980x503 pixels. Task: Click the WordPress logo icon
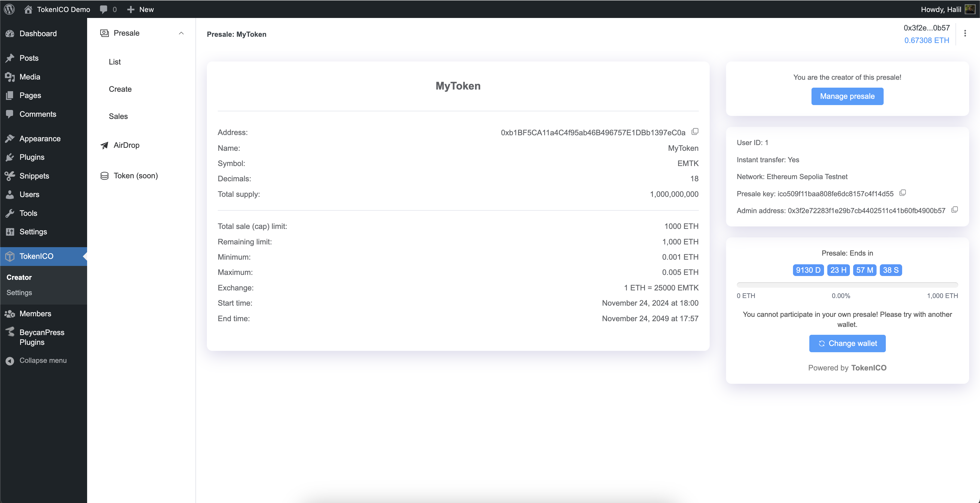[10, 9]
